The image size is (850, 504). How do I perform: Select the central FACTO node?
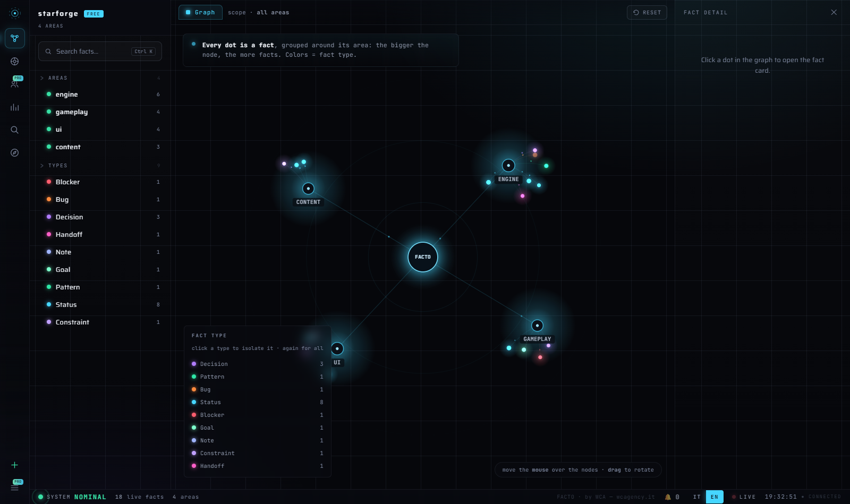[x=423, y=257]
